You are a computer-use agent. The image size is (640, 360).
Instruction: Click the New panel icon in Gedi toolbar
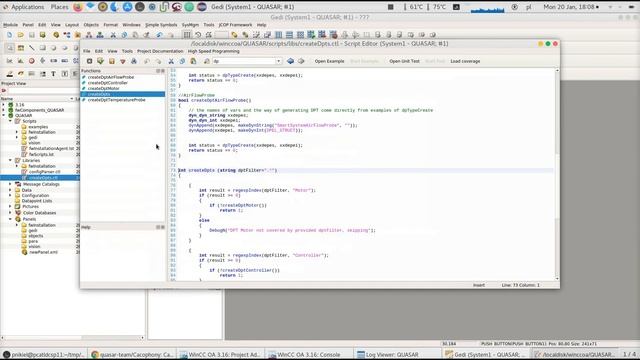[9, 35]
